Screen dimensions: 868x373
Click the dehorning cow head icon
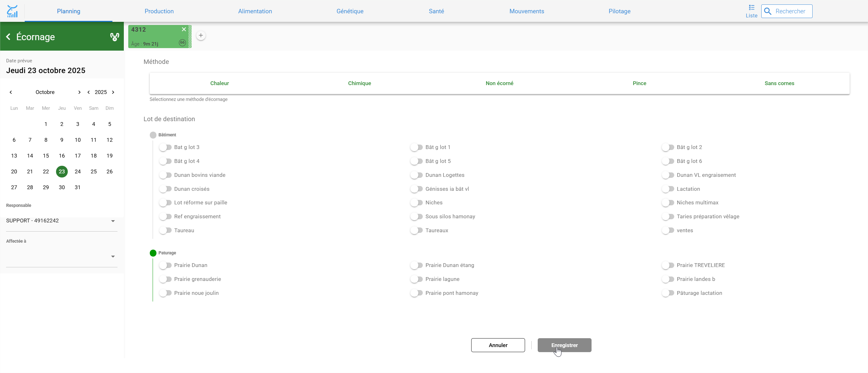click(115, 37)
